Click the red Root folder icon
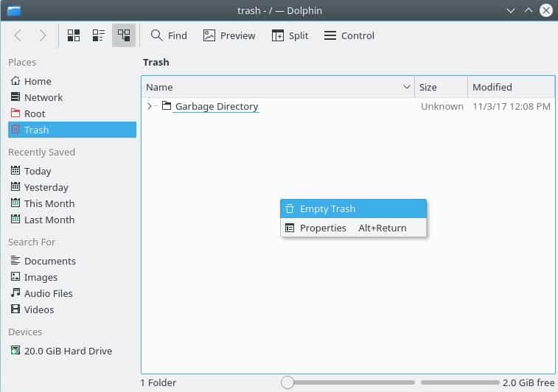The height and width of the screenshot is (392, 558). (x=15, y=113)
